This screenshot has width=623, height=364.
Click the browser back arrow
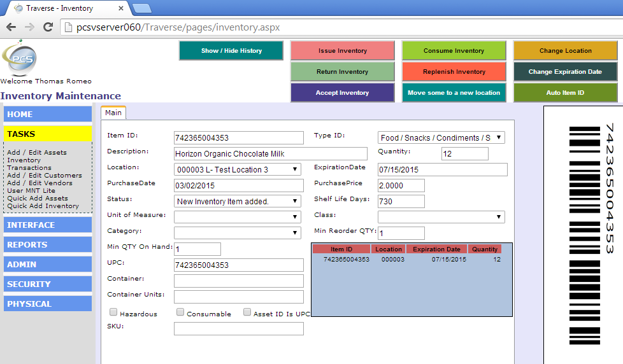(x=11, y=27)
